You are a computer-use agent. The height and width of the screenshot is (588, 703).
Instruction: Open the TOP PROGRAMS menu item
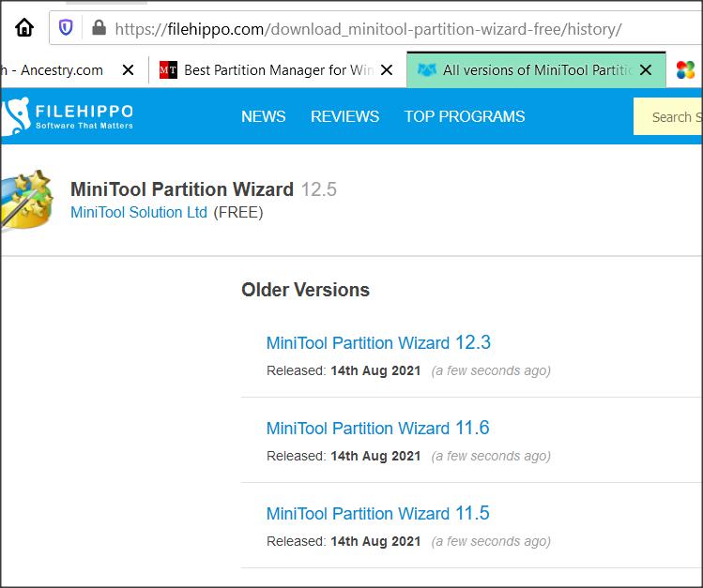coord(465,116)
